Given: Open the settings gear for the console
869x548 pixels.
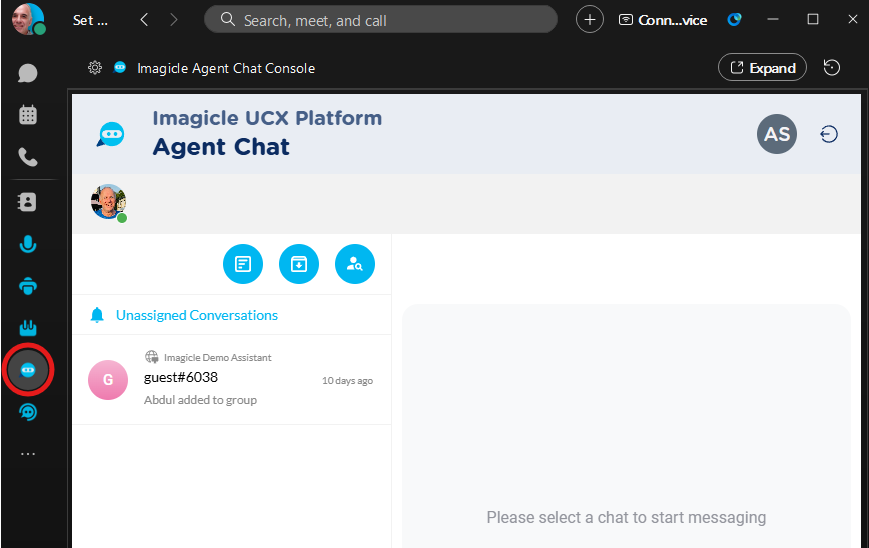Looking at the screenshot, I should click(x=95, y=68).
